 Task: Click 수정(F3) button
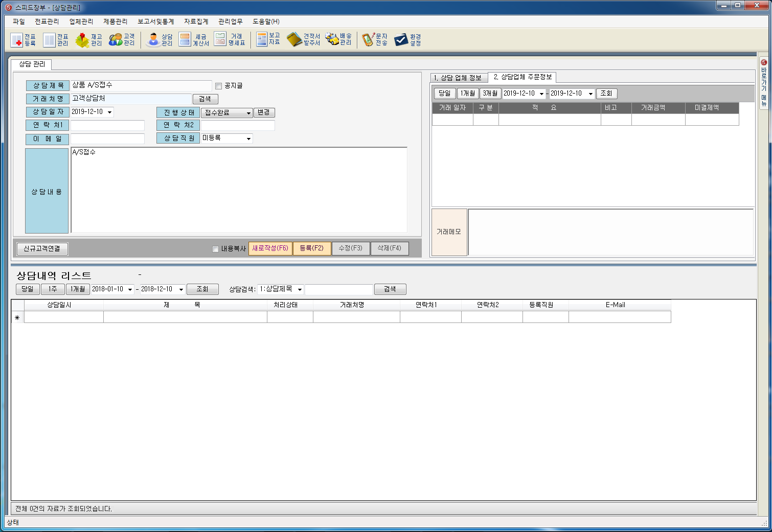[351, 248]
